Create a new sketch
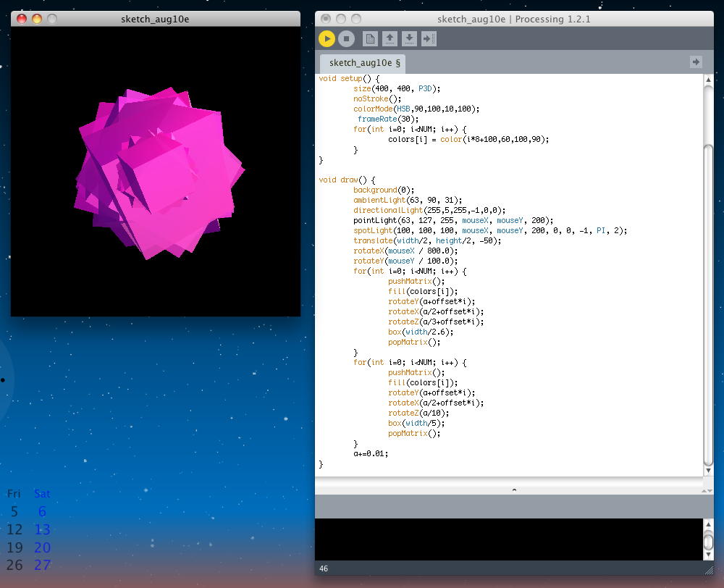This screenshot has width=724, height=588. (x=370, y=39)
